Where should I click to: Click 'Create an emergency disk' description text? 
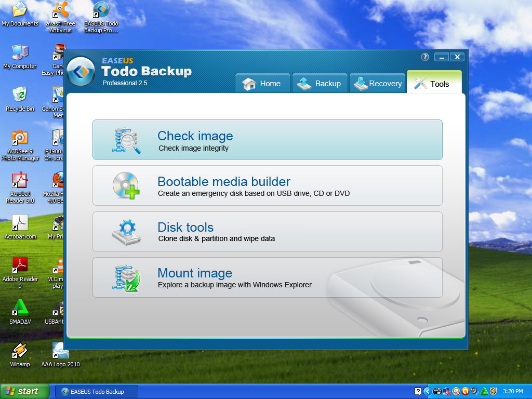254,193
